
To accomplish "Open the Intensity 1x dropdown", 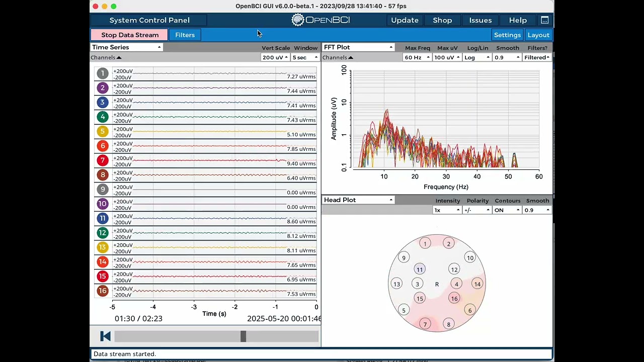I will pos(447,210).
